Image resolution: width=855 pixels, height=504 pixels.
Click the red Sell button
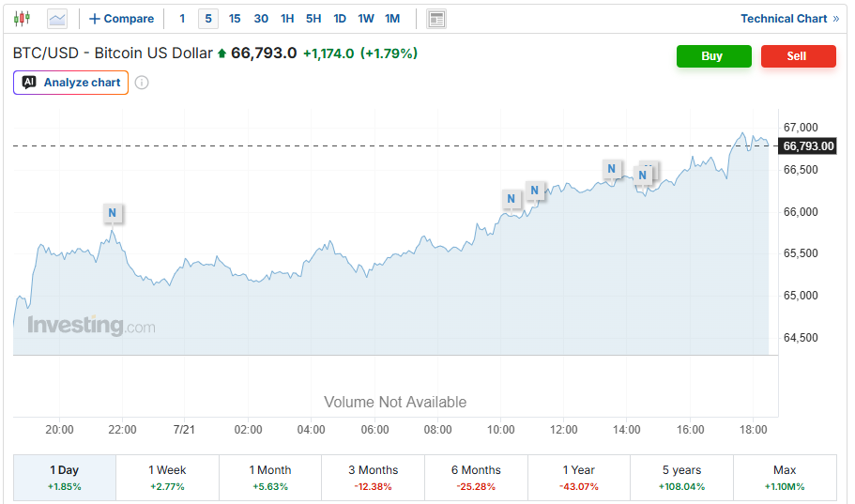click(x=799, y=56)
